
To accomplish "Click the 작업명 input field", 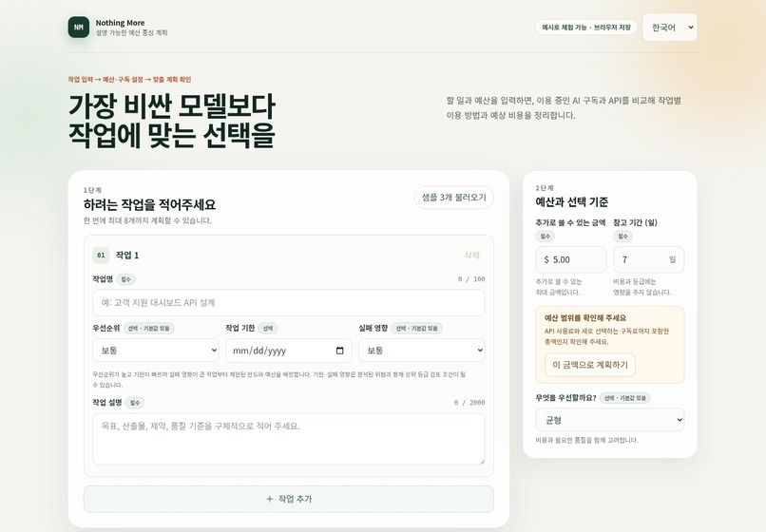I will (289, 302).
